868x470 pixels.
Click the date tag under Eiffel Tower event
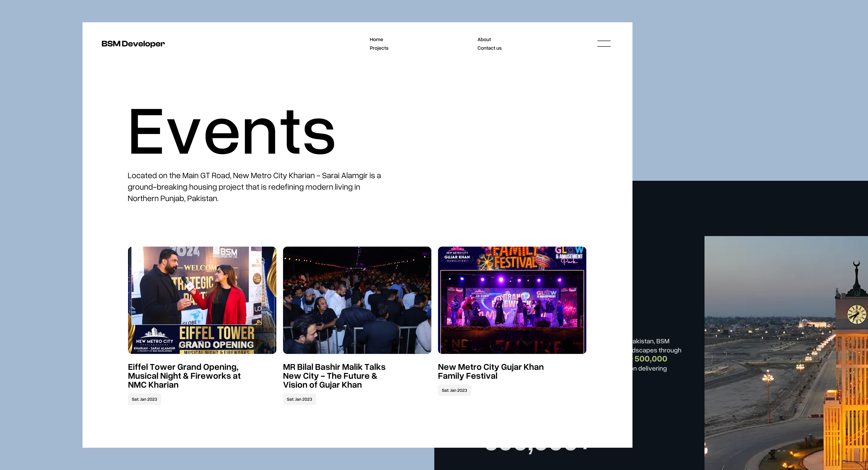(144, 399)
